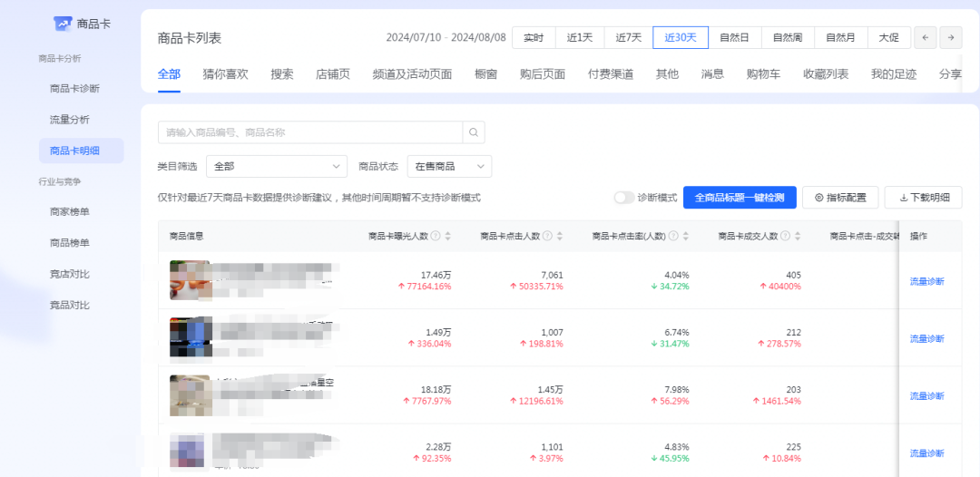
Task: Select the 自然月 time range
Action: coord(840,37)
